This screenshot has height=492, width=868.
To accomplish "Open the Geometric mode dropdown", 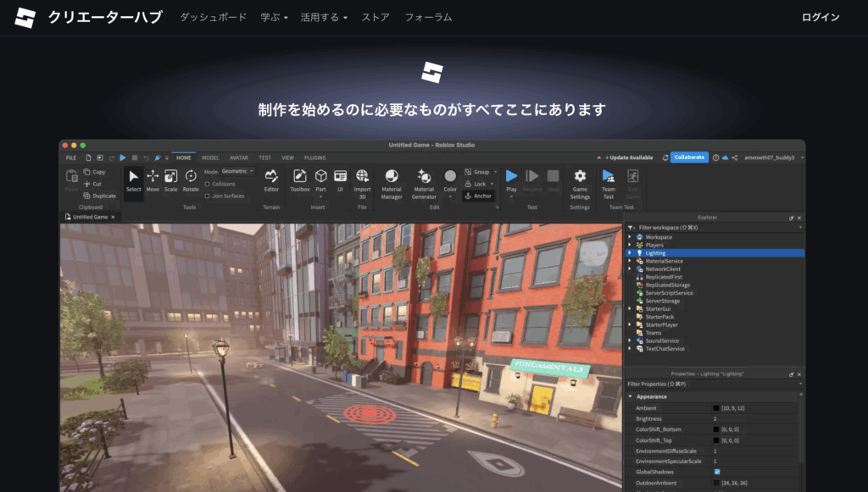I will 236,171.
